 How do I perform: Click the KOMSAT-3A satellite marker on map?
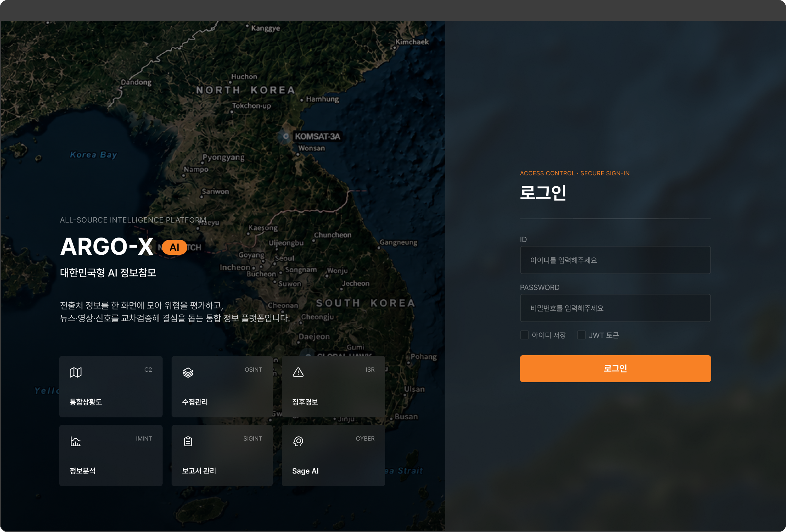point(286,136)
